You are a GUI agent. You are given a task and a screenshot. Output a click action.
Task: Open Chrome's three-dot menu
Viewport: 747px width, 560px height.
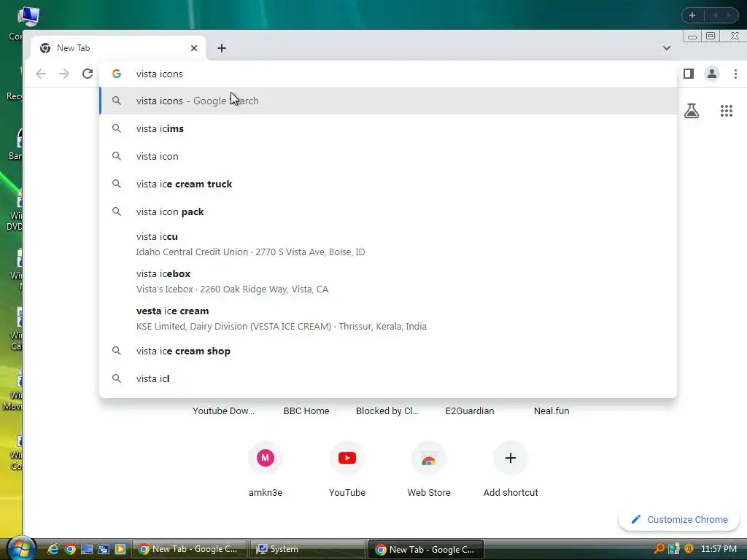(x=735, y=74)
